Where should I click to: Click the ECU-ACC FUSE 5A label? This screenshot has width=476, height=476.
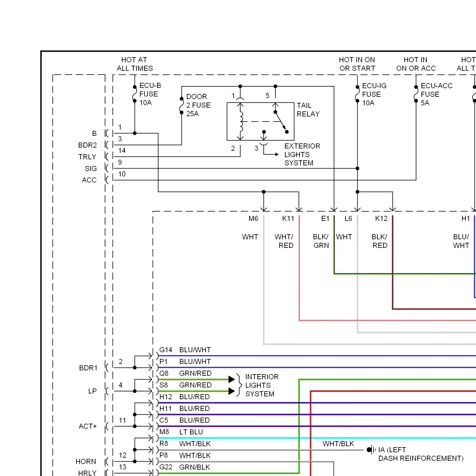point(436,94)
